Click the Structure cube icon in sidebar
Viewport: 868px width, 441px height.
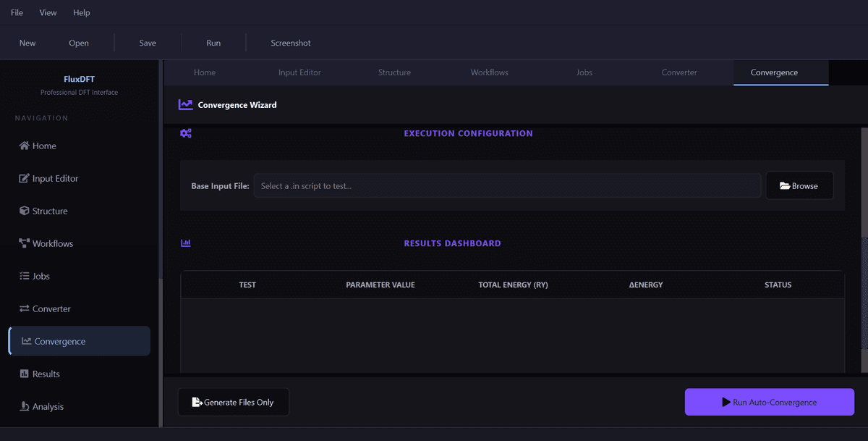click(x=24, y=211)
